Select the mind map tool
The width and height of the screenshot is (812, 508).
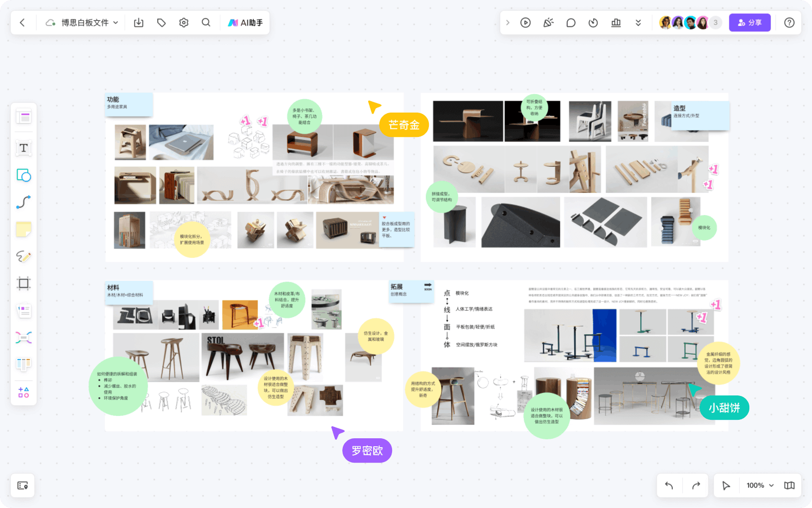[x=23, y=338]
